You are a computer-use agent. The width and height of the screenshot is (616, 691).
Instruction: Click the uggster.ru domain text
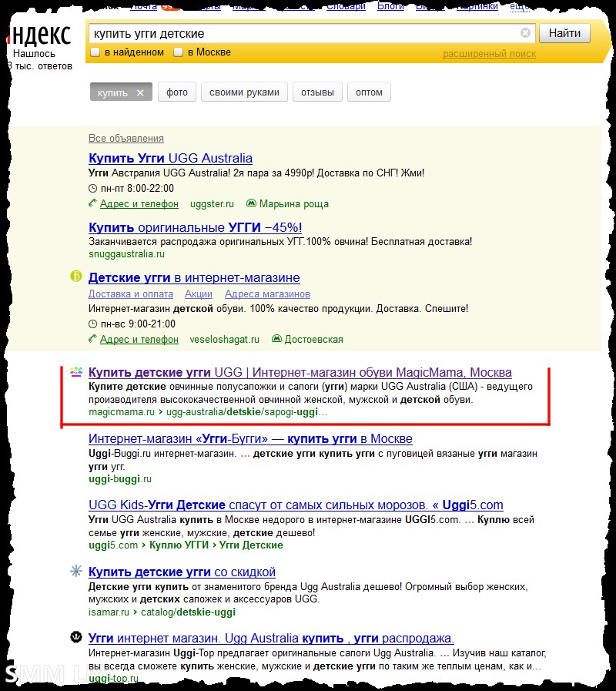[x=212, y=203]
